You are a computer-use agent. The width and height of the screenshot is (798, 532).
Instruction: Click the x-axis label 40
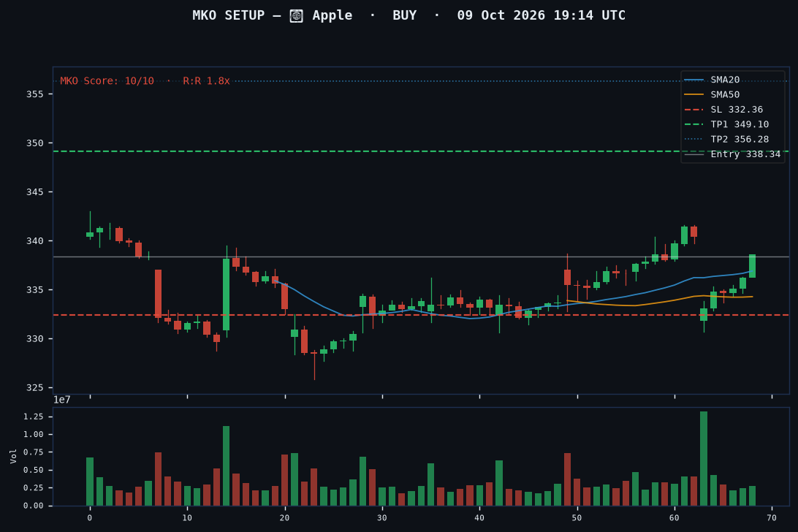pos(479,517)
